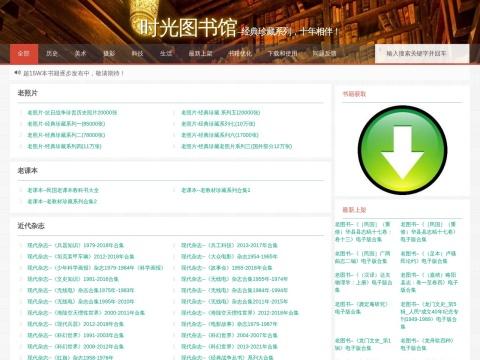Open the 生活 navigation tab
480x360 pixels.
166,53
